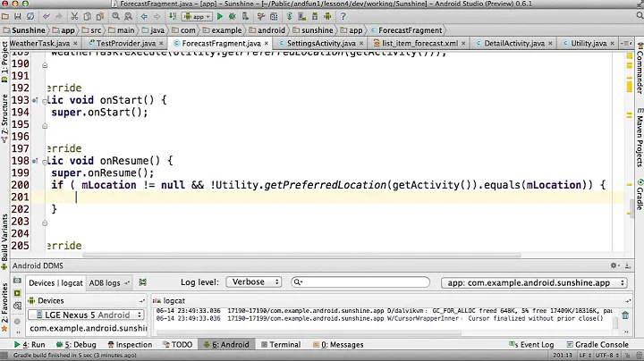Image resolution: width=644 pixels, height=361 pixels.
Task: Open Project Structure toolbar icon
Action: [x=274, y=16]
